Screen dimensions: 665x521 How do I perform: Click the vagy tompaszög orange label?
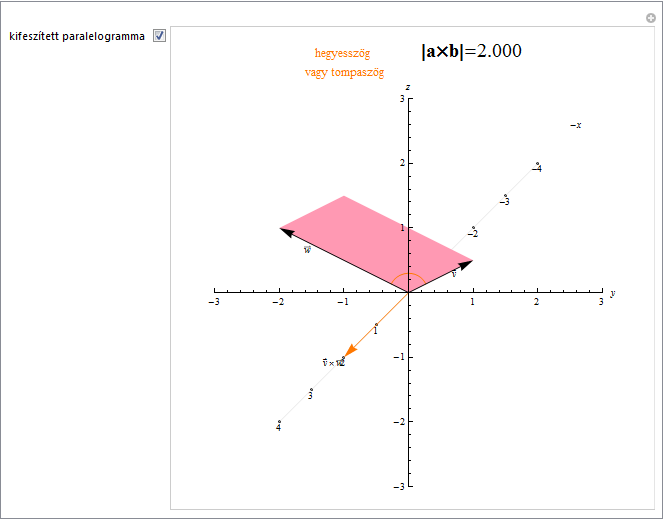pos(344,73)
